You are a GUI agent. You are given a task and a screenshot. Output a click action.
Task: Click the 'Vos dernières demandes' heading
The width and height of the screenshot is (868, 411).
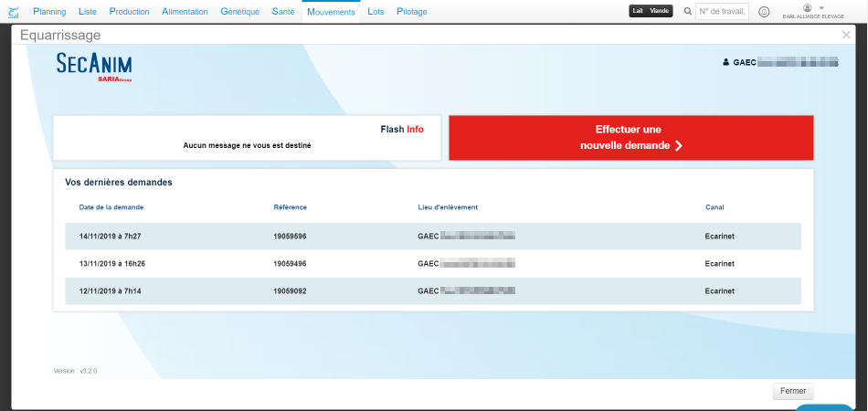(x=119, y=182)
